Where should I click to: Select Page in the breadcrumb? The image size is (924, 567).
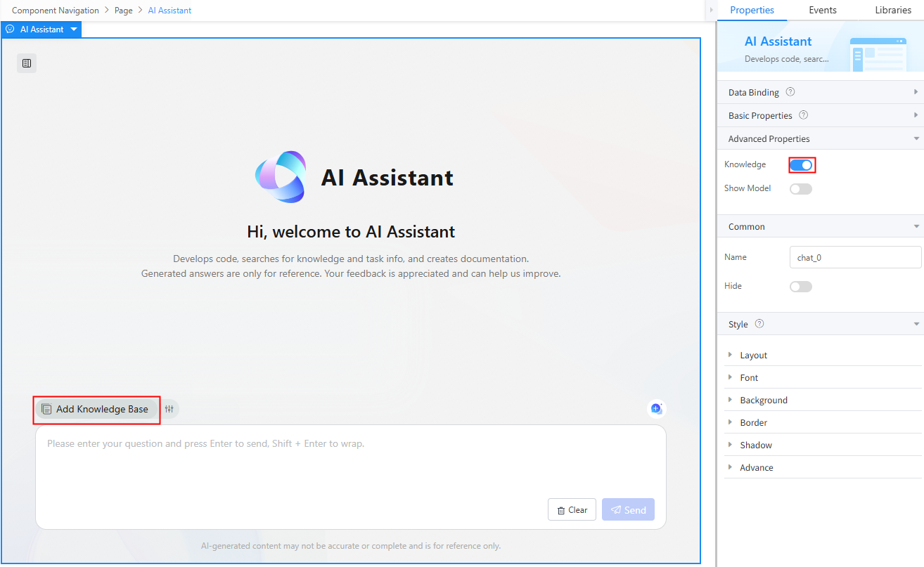[124, 11]
